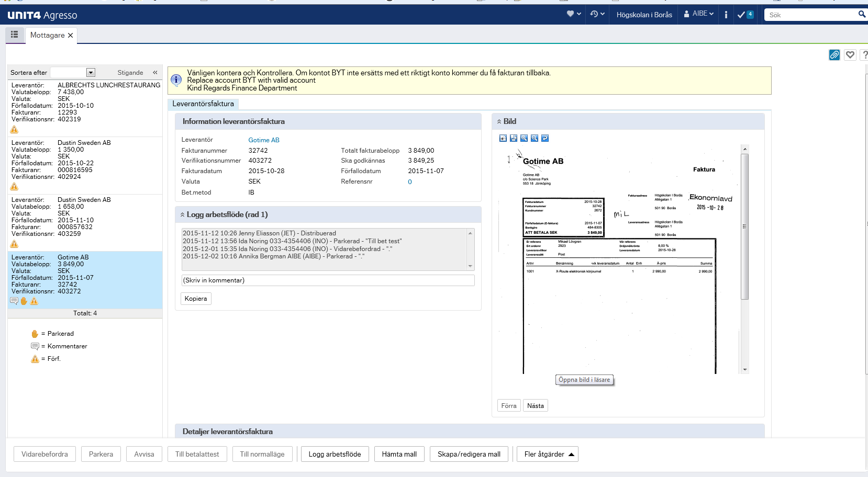Viewport: 868px width, 477px height.
Task: Open the AIBE user menu
Action: [699, 14]
